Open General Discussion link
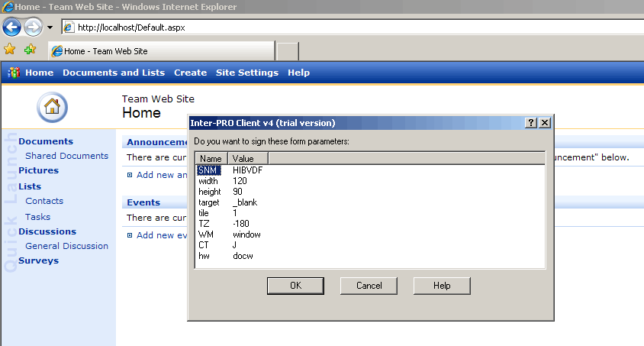Screen dimensions: 644x346 point(66,246)
